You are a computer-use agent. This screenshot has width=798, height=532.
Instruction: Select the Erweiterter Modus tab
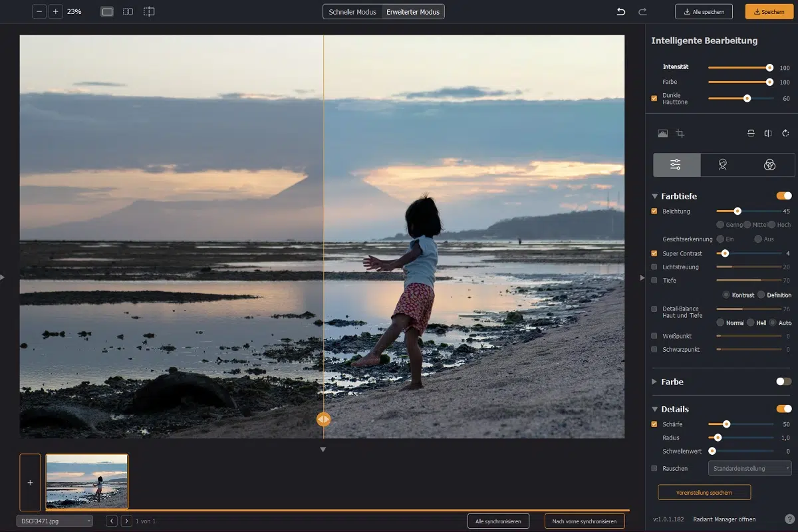[413, 12]
